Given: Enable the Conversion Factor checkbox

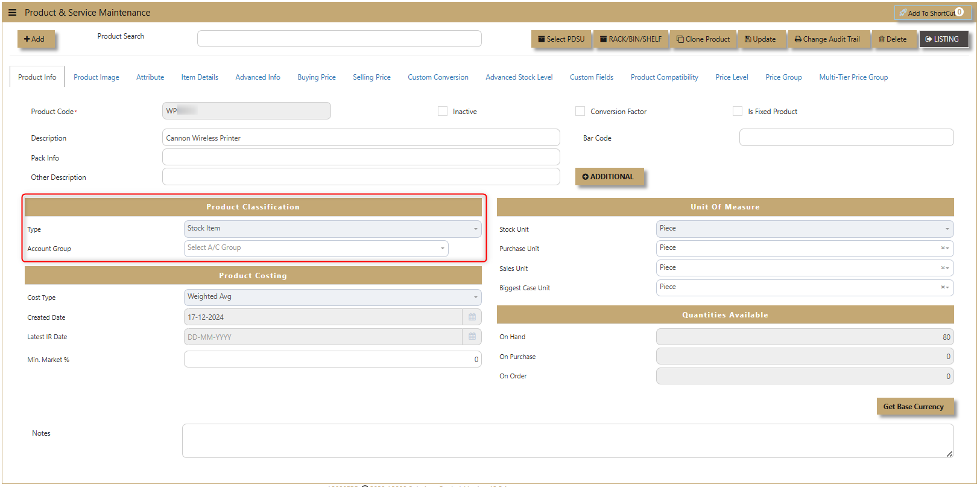Looking at the screenshot, I should [x=580, y=111].
